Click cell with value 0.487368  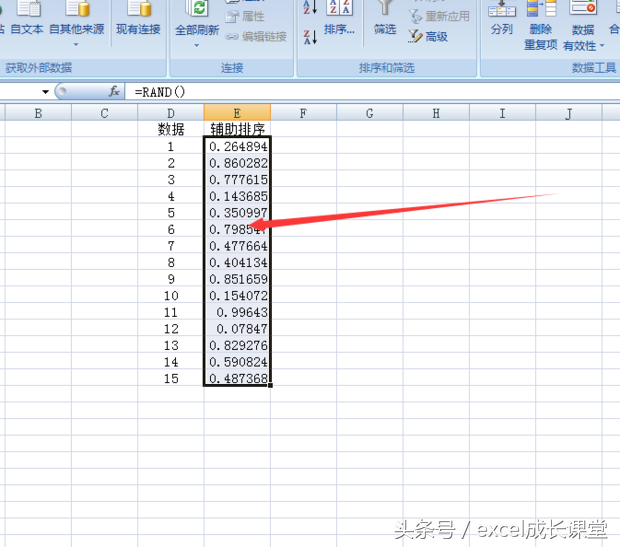click(237, 379)
